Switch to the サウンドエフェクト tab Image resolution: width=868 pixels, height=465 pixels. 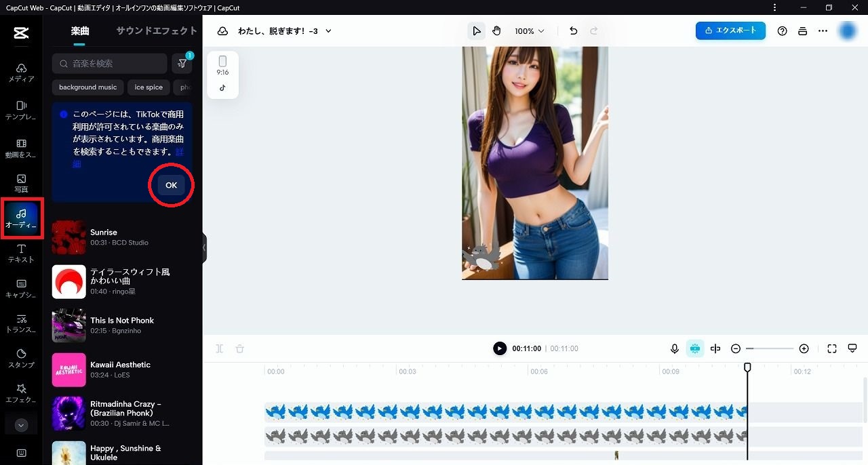[x=157, y=31]
